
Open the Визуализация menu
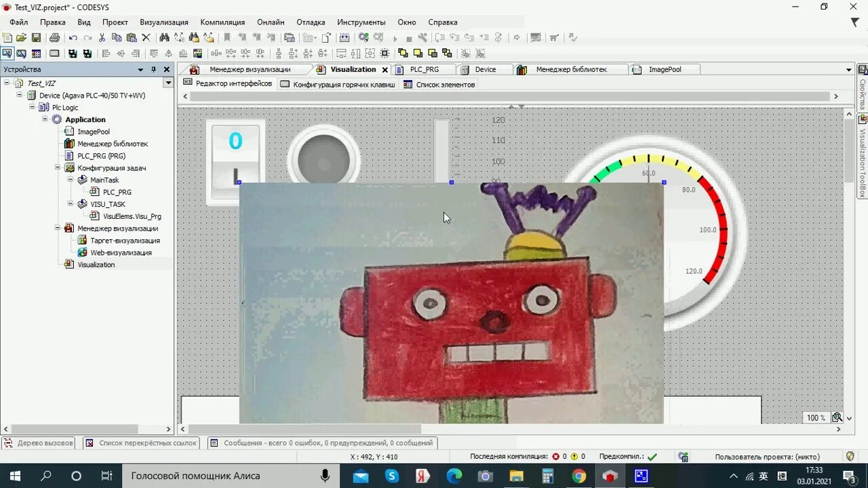click(164, 22)
